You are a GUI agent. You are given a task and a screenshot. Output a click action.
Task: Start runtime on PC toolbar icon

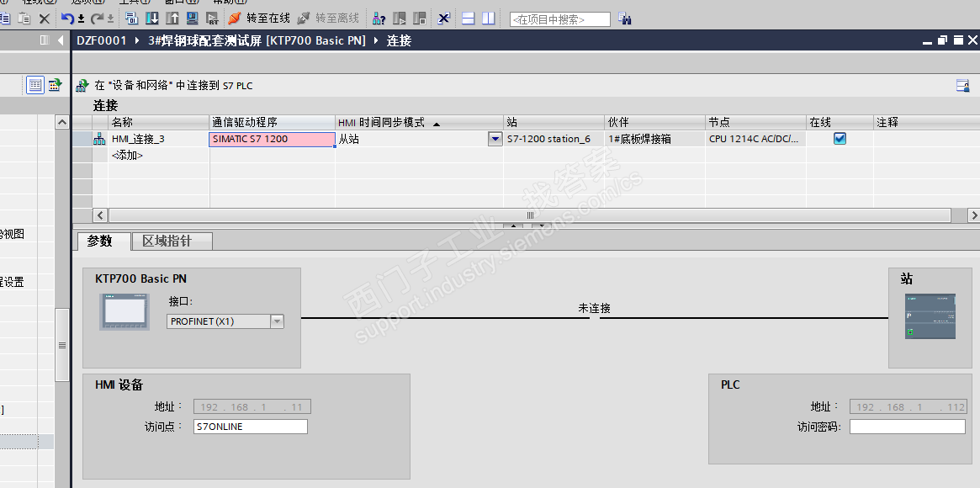click(x=212, y=19)
